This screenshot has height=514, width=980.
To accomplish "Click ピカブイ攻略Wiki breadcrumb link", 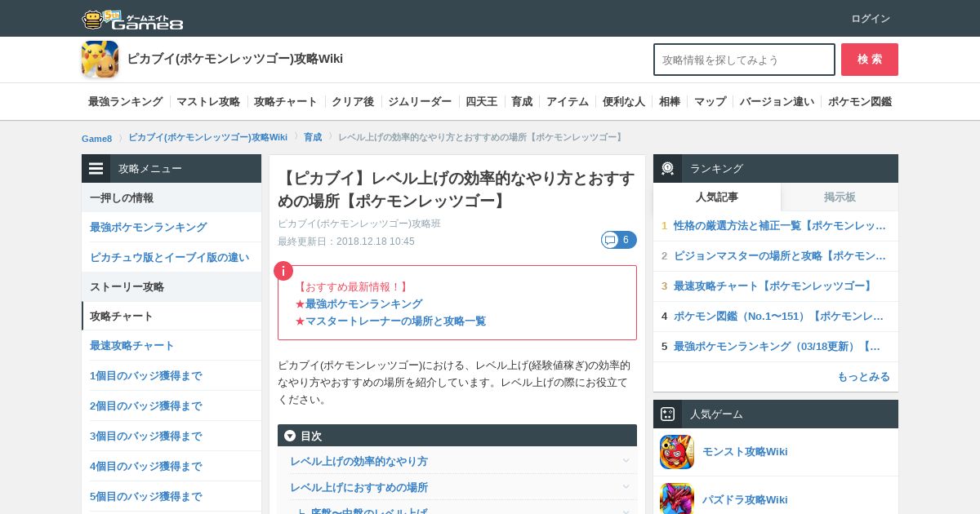I will pyautogui.click(x=207, y=137).
